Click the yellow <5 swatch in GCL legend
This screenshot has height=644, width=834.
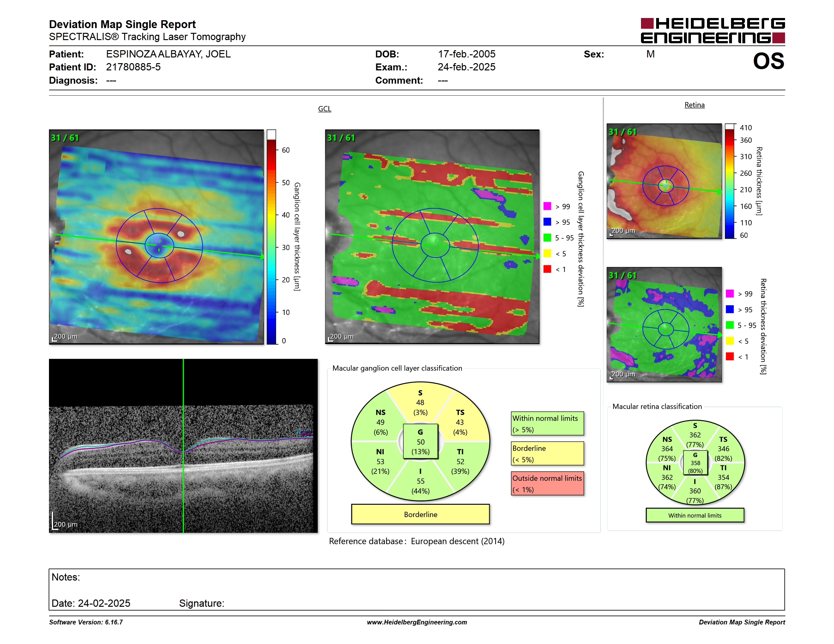pos(547,253)
